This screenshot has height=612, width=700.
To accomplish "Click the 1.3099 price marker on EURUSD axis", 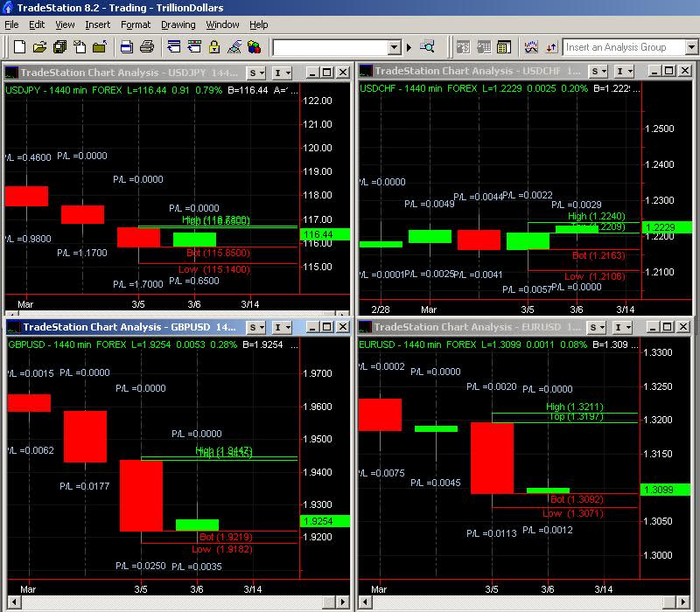I will click(x=666, y=490).
